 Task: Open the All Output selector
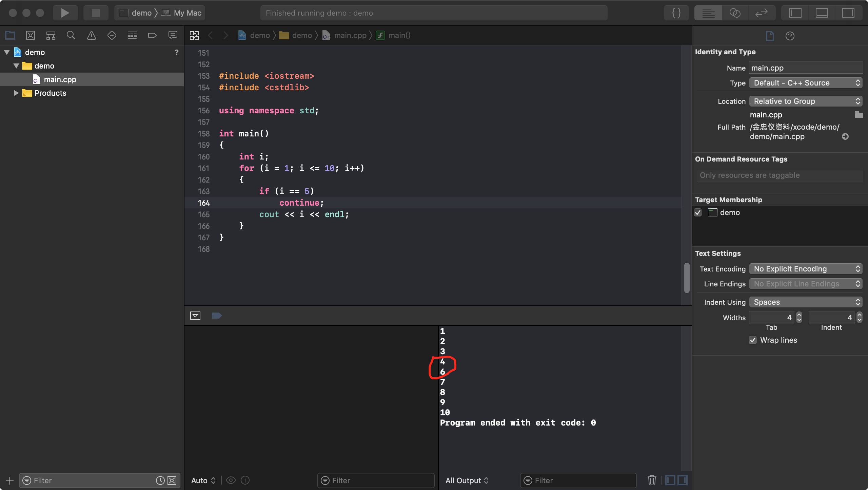point(467,480)
